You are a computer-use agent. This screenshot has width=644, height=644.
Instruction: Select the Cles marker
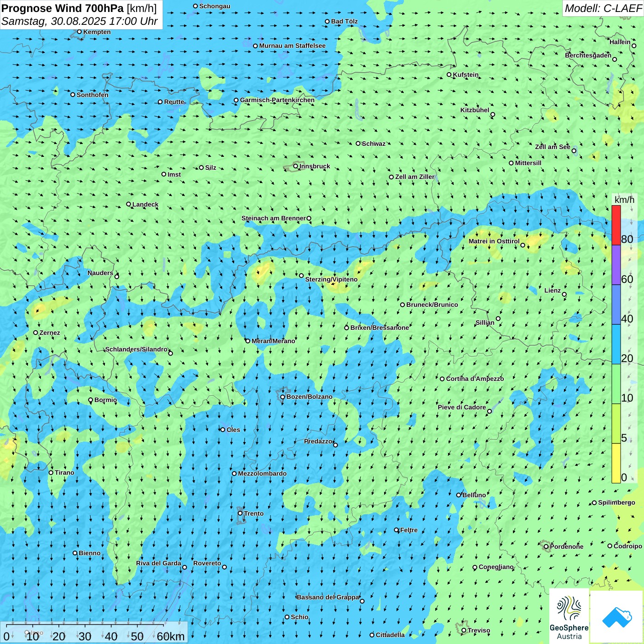pos(223,430)
